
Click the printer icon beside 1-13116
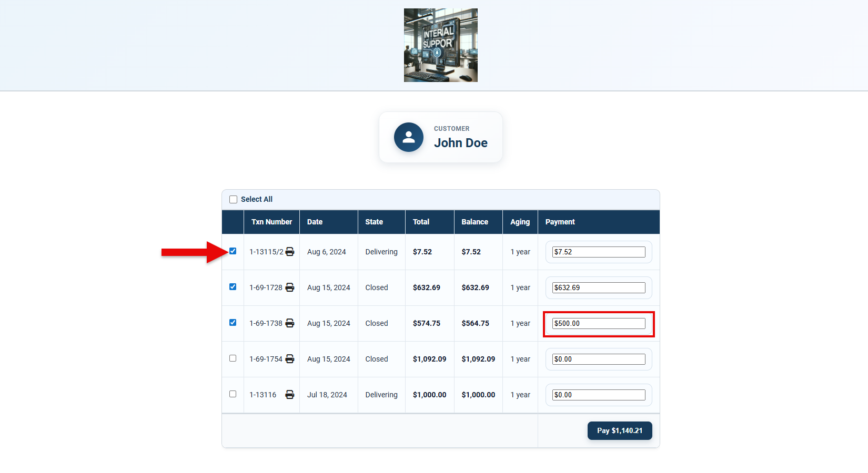(x=290, y=395)
